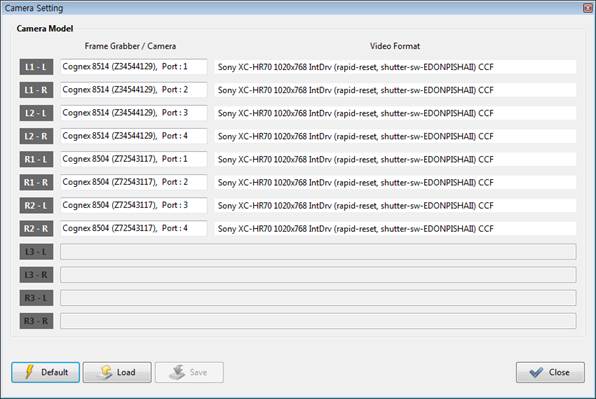The height and width of the screenshot is (399, 596).
Task: Select the R2 - R camera label
Action: tap(36, 228)
